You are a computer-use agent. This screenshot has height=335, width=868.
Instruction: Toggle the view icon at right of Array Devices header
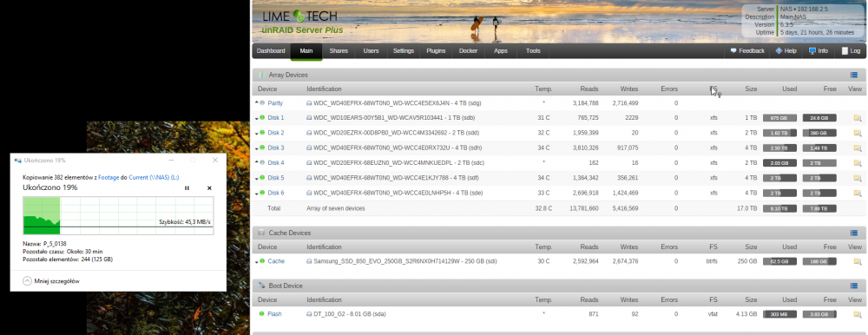(853, 75)
